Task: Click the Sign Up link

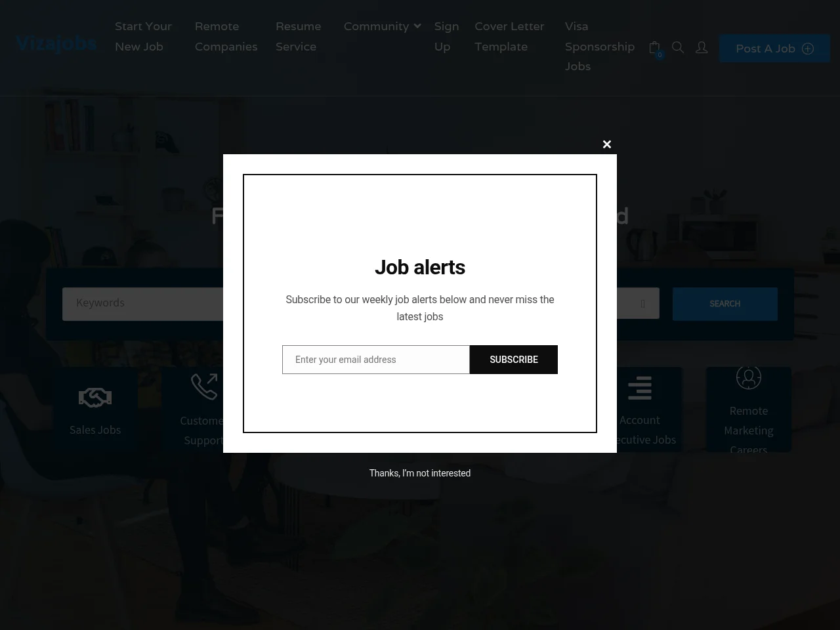Action: click(x=447, y=37)
